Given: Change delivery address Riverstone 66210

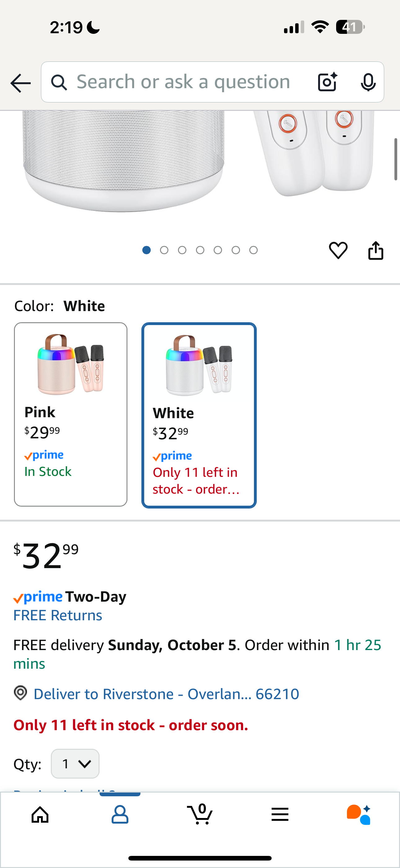Looking at the screenshot, I should 166,694.
